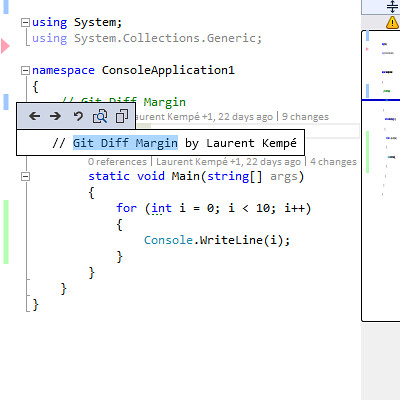Select highlighted 'Git Diff Margin' text in popup
This screenshot has width=400, height=400.
coord(125,143)
